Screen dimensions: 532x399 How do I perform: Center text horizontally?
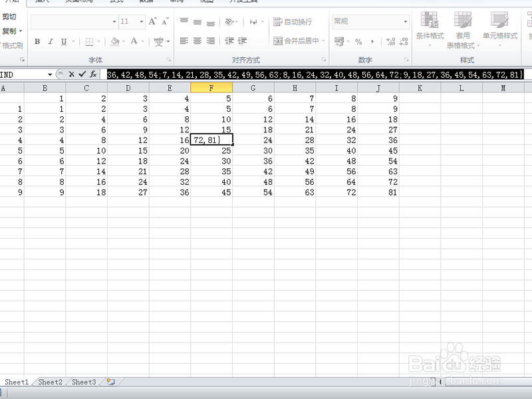pyautogui.click(x=197, y=41)
